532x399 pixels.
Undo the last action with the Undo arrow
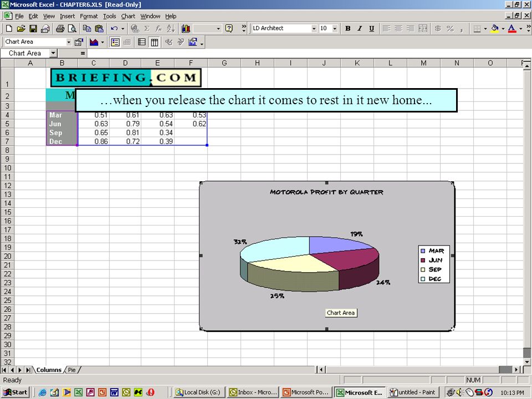click(x=114, y=28)
